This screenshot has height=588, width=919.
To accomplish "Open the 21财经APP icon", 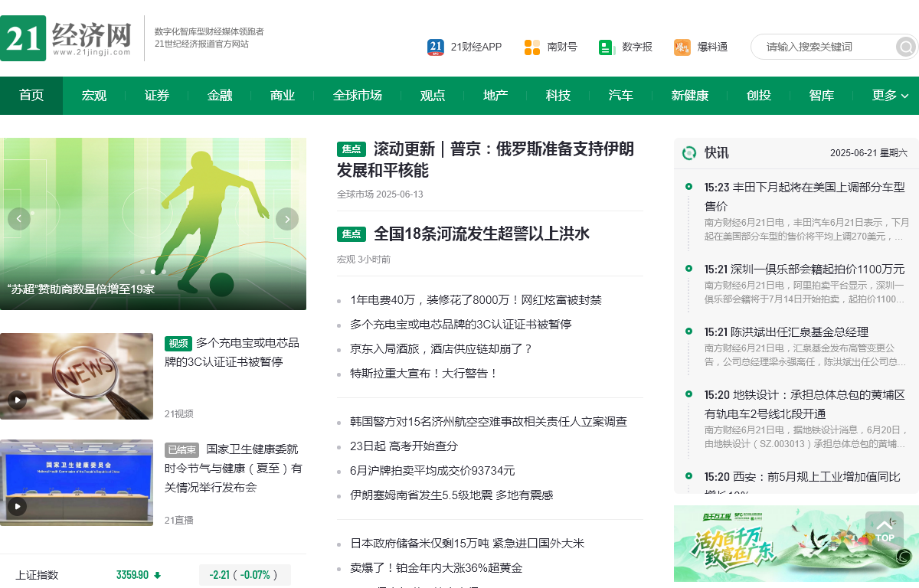I will point(434,47).
